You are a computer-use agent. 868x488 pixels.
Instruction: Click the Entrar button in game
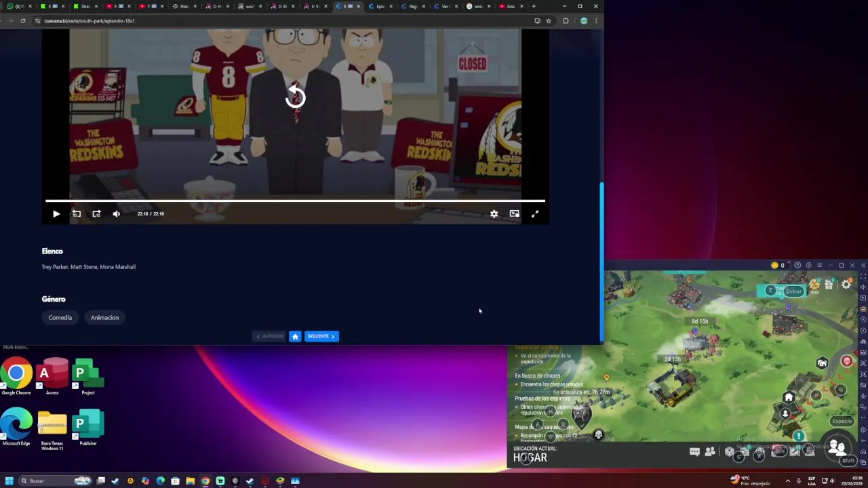pyautogui.click(x=793, y=291)
